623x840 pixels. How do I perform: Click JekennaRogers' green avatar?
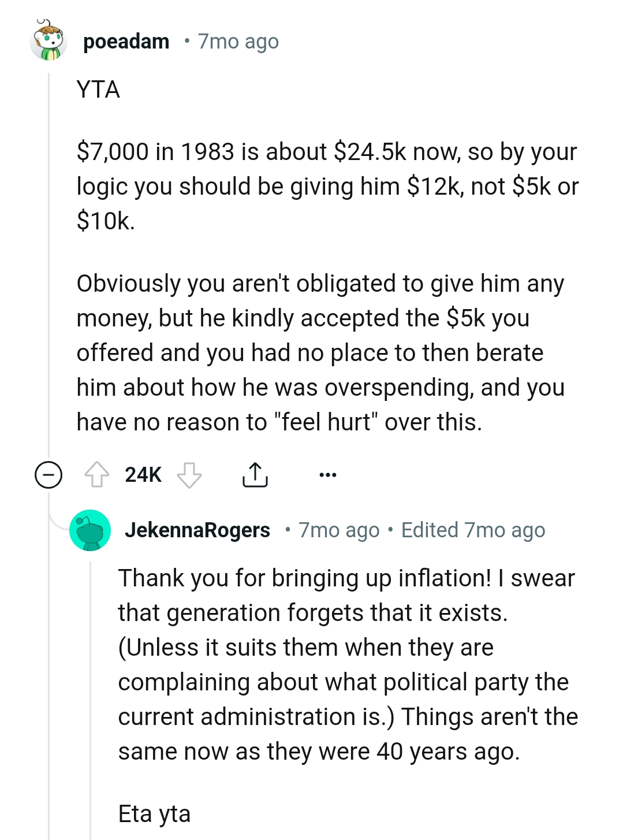90,530
